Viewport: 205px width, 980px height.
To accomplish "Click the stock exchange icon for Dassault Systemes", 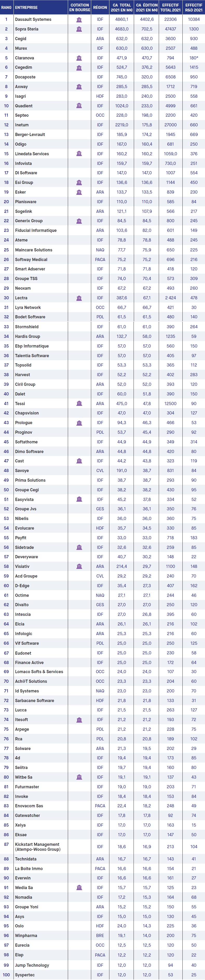I will [79, 19].
